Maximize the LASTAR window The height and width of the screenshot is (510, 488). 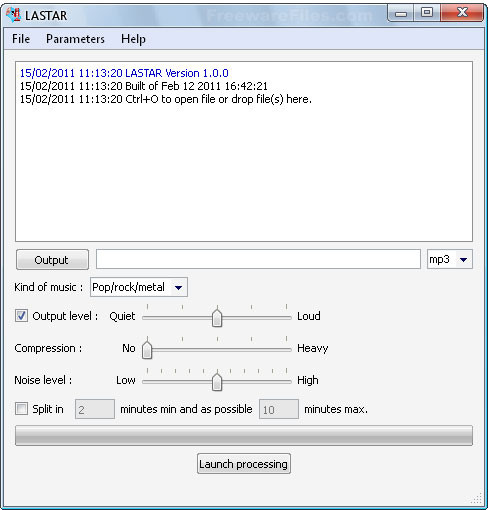(x=427, y=13)
